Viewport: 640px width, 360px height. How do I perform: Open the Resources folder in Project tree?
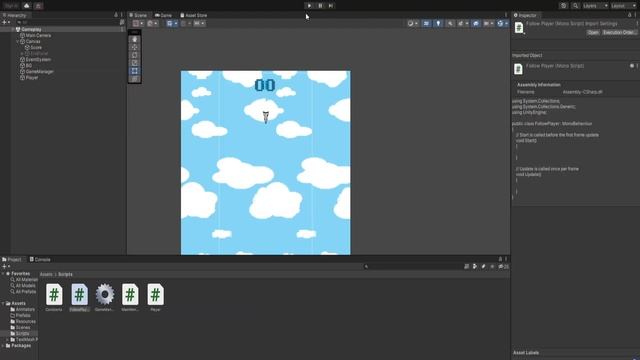coord(23,322)
